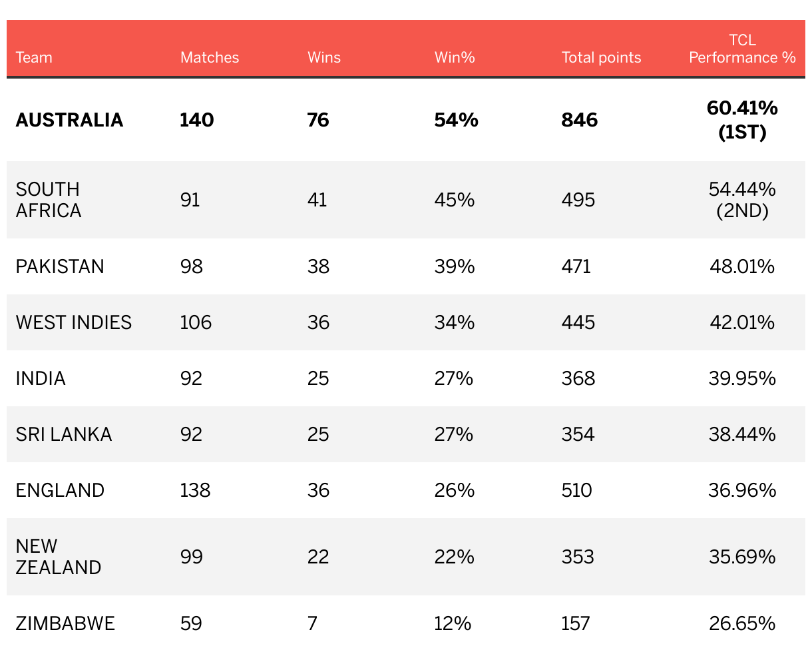Select England's total points value 510

(x=576, y=490)
